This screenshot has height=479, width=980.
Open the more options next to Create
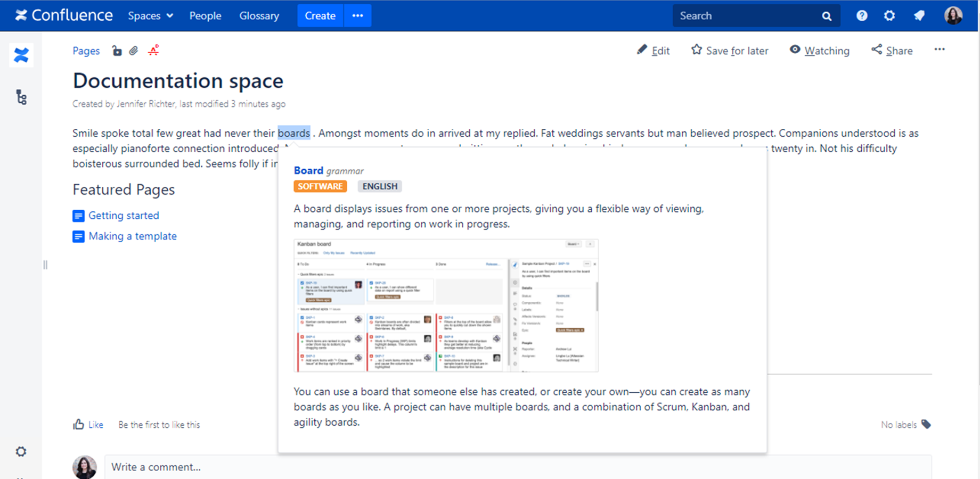[x=357, y=16]
